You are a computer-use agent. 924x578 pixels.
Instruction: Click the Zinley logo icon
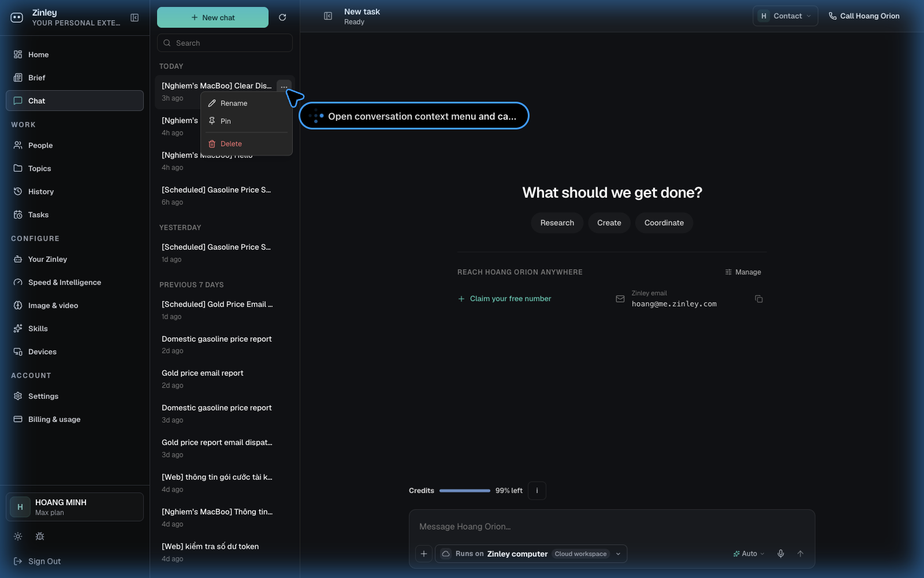point(17,18)
